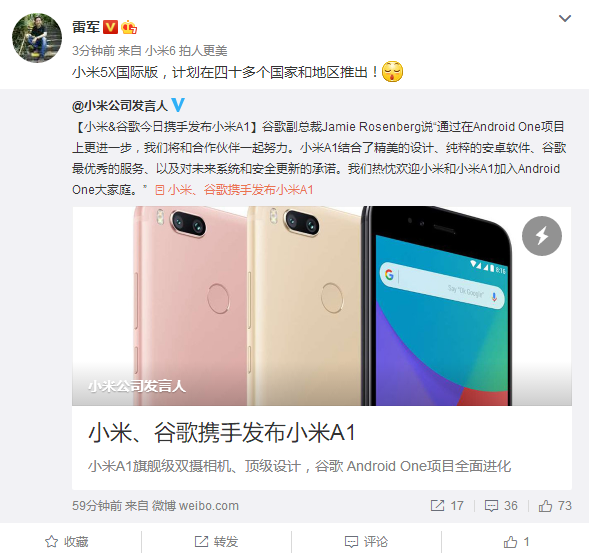Image resolution: width=589 pixels, height=555 pixels.
Task: Open @小米公司发言人 profile link
Action: coord(119,106)
